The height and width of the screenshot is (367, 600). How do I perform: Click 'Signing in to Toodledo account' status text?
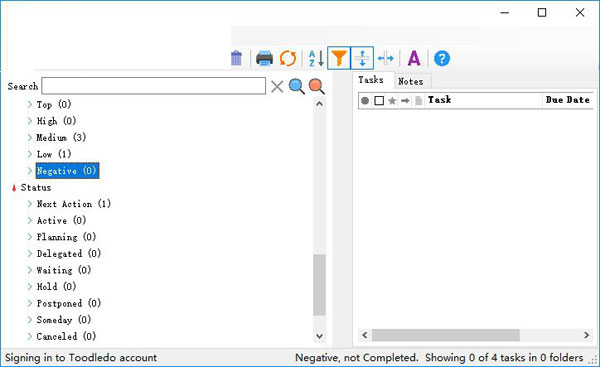pos(81,358)
